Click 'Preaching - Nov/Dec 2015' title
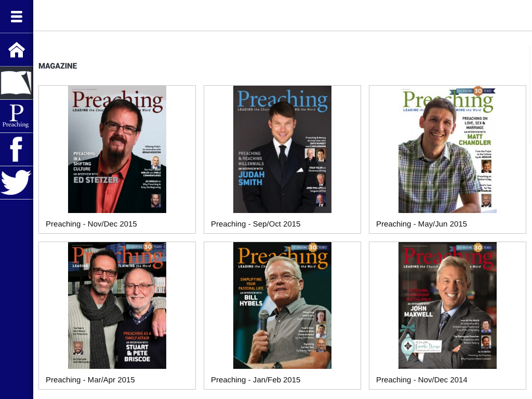532x399 pixels. coord(91,224)
